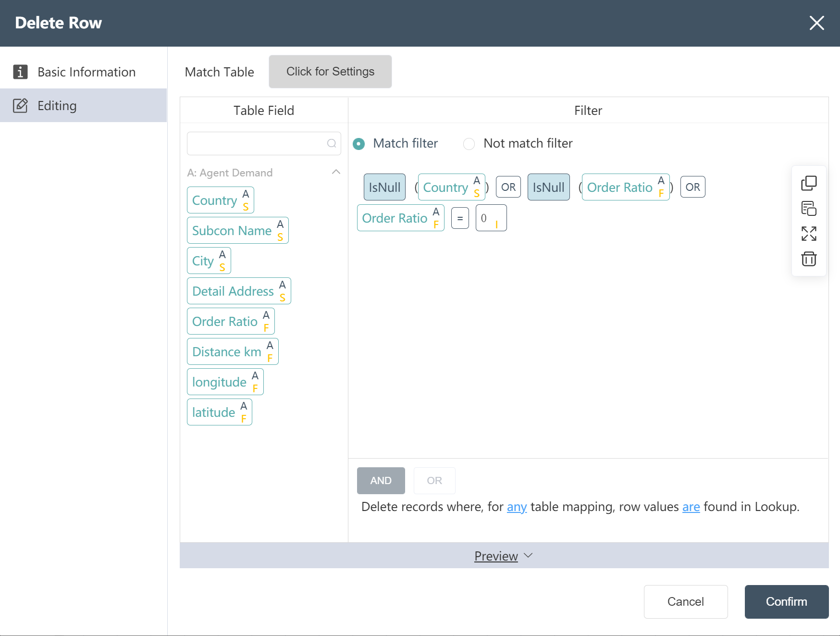Screen dimensions: 840x636
Task: Select Order Ratio in the Table Field list
Action: (231, 321)
